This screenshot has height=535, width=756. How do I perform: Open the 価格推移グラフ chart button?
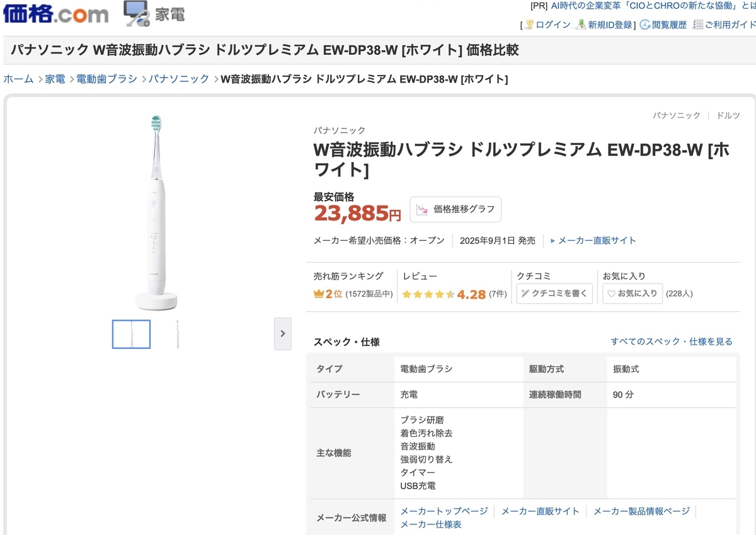point(455,209)
